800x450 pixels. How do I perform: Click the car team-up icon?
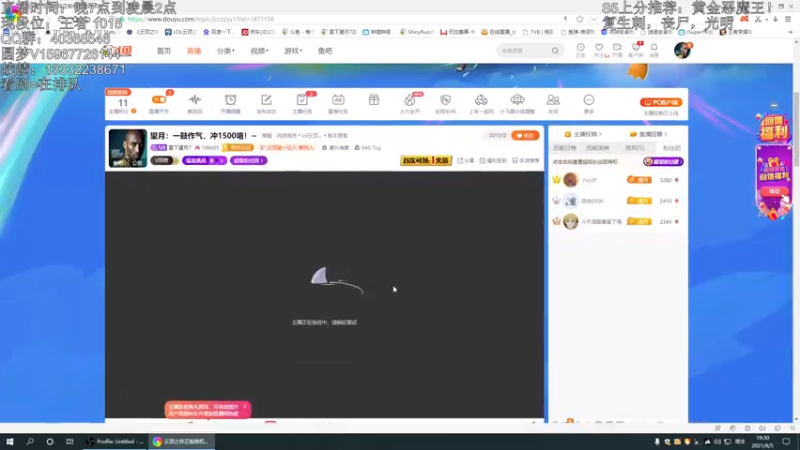point(481,99)
